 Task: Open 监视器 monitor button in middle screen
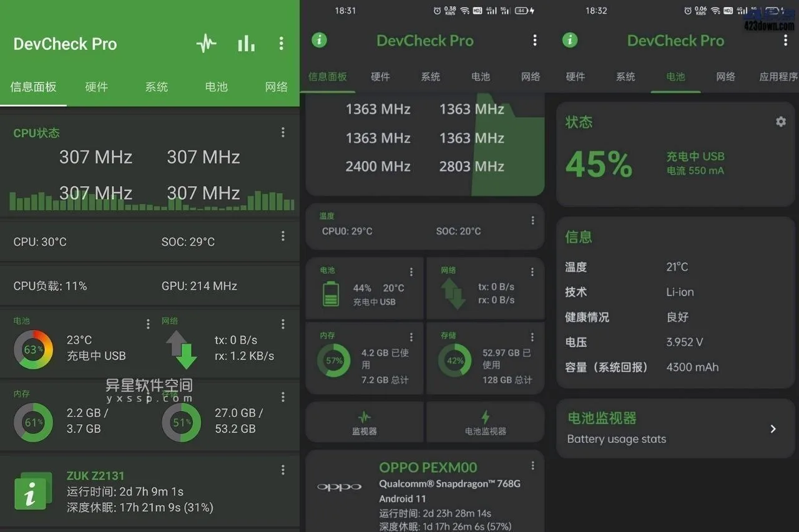click(365, 423)
